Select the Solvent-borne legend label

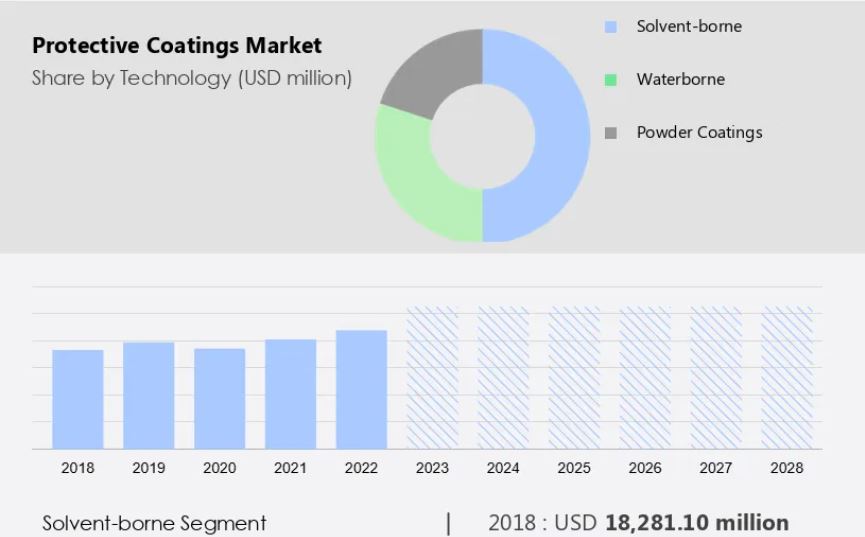tap(689, 27)
